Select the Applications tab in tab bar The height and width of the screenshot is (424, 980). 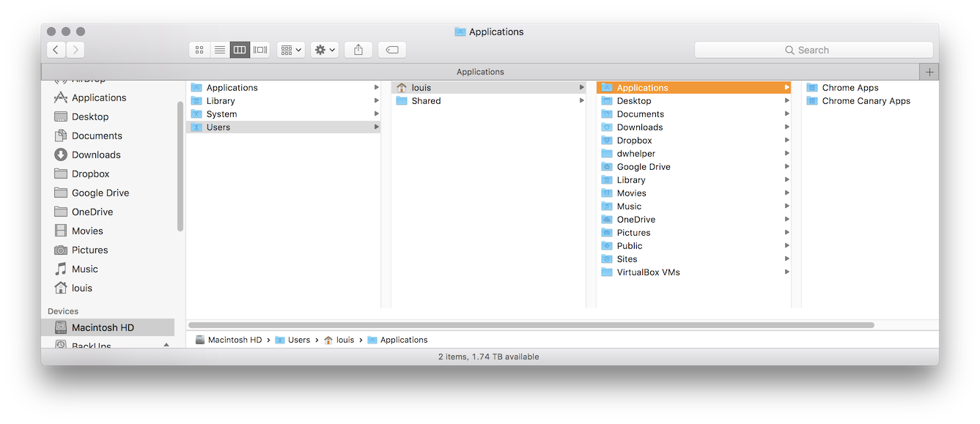pos(480,72)
